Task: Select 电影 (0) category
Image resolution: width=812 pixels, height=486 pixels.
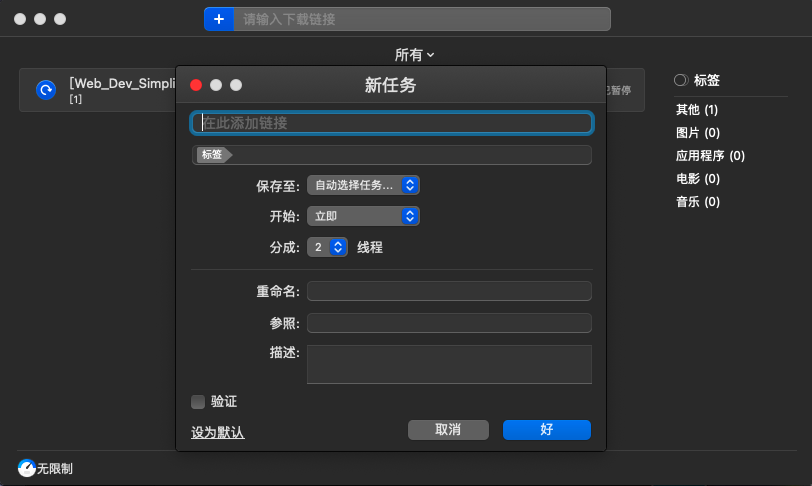Action: tap(698, 179)
